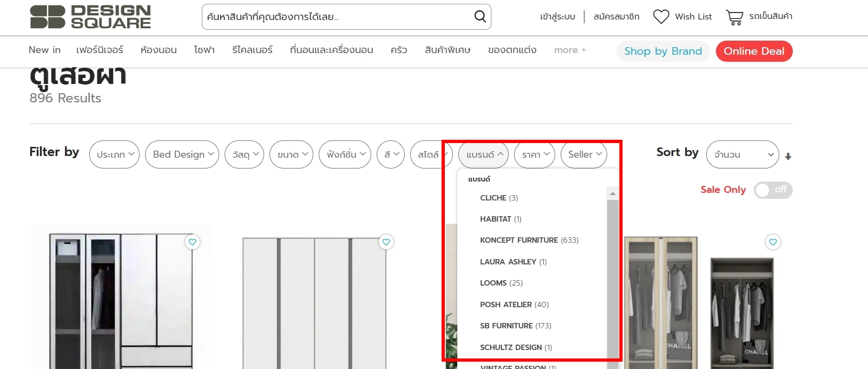The height and width of the screenshot is (369, 868).
Task: Open the ที่นอนและเครื่องนอน menu
Action: point(331,50)
